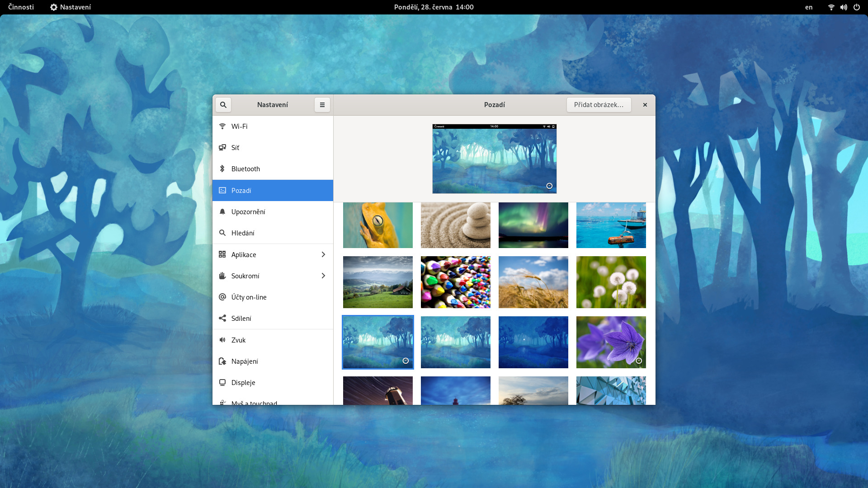Viewport: 868px width, 488px height.
Task: Open the en keyboard layout dropdown
Action: tap(809, 7)
